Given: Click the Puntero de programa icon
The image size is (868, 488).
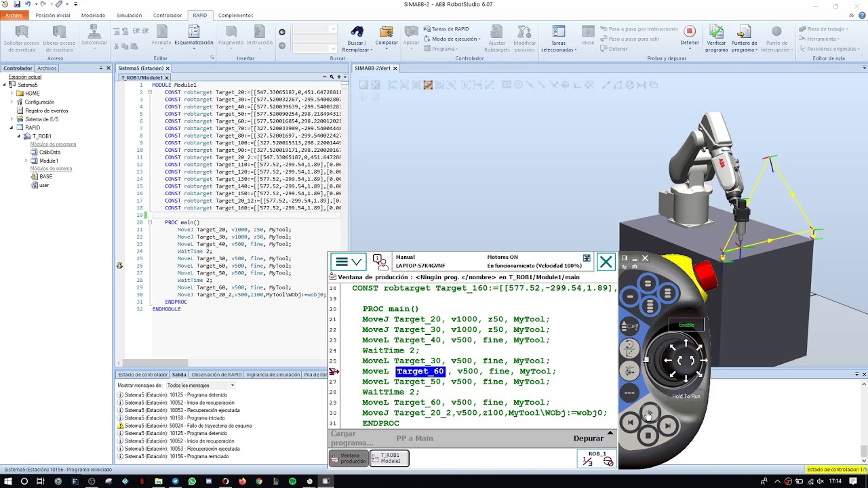Looking at the screenshot, I should [x=744, y=32].
